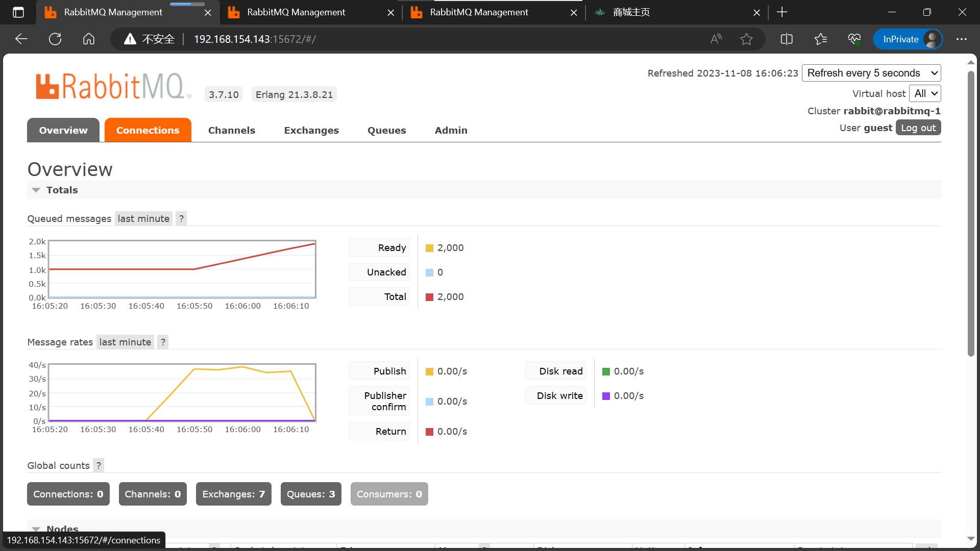The width and height of the screenshot is (980, 551).
Task: Open the Exchanges tab
Action: (x=311, y=130)
